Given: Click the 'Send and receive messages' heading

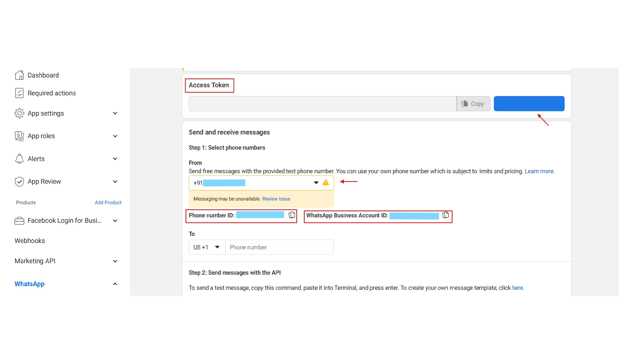Looking at the screenshot, I should [x=229, y=132].
